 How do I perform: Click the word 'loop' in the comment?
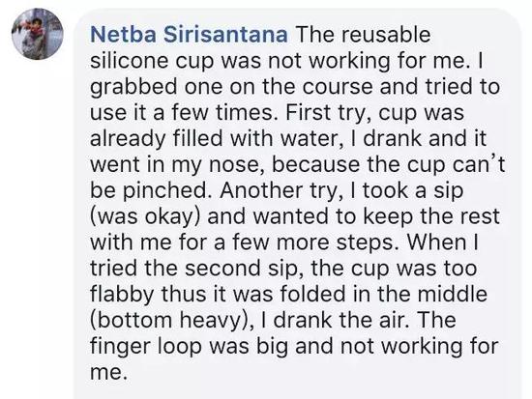point(180,347)
